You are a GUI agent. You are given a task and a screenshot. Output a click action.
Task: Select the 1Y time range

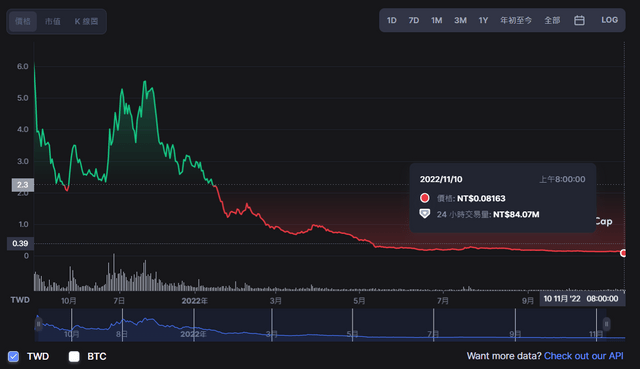coord(483,20)
